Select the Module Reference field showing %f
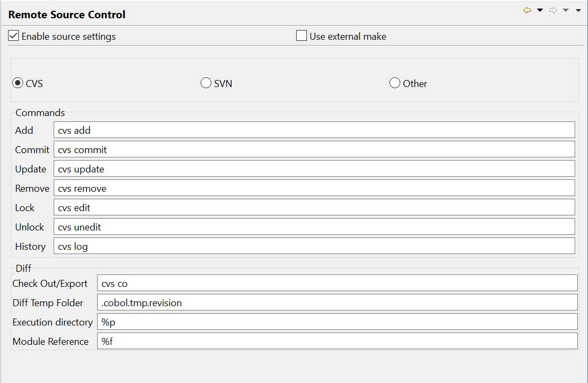Screen dimensions: 588x383 click(x=337, y=341)
